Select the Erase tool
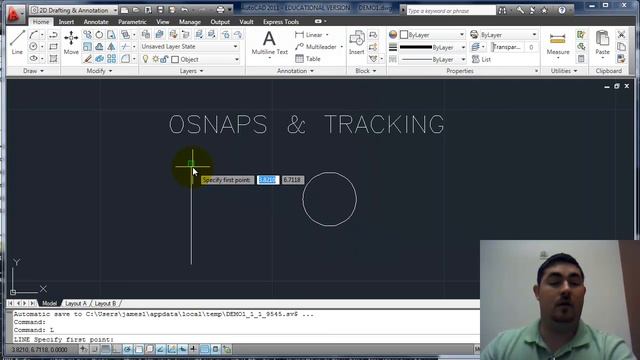This screenshot has height=360, width=640. (87, 59)
